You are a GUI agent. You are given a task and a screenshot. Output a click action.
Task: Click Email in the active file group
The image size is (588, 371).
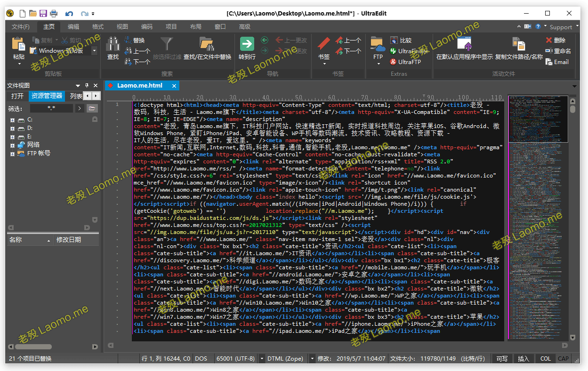[x=557, y=62]
